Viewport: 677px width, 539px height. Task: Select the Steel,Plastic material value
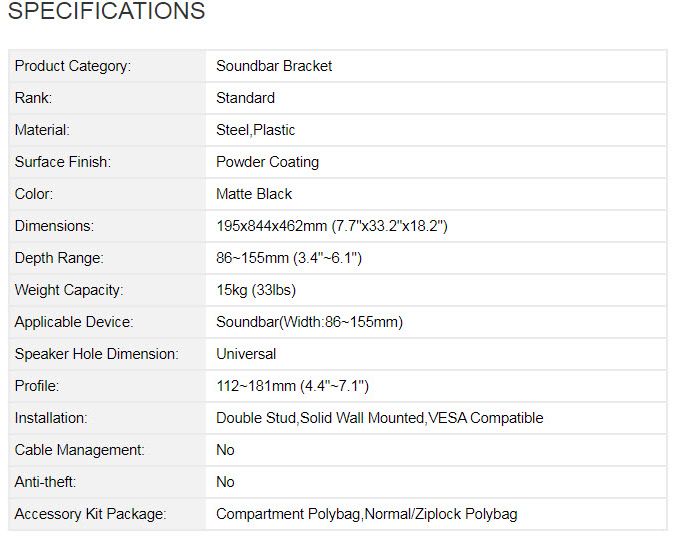point(256,130)
